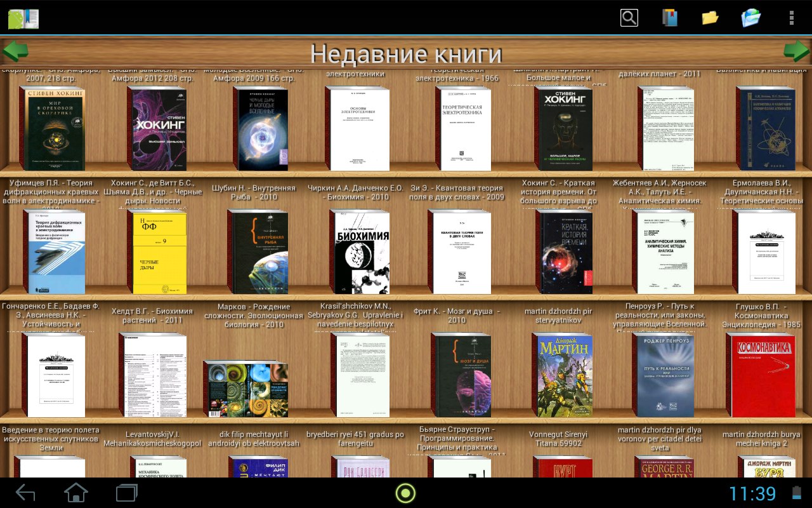Open the далёких планет 2011 text-page cover
Image resolution: width=812 pixels, height=508 pixels.
coord(665,129)
